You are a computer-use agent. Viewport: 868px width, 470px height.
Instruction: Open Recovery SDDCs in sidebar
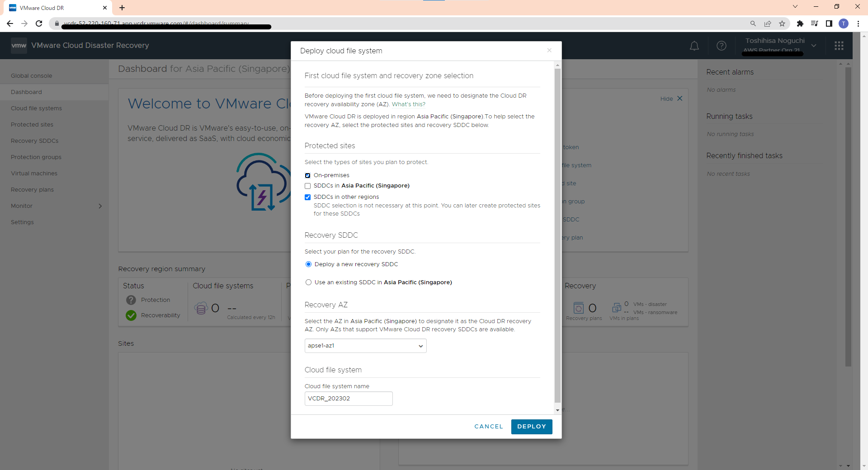tap(35, 141)
